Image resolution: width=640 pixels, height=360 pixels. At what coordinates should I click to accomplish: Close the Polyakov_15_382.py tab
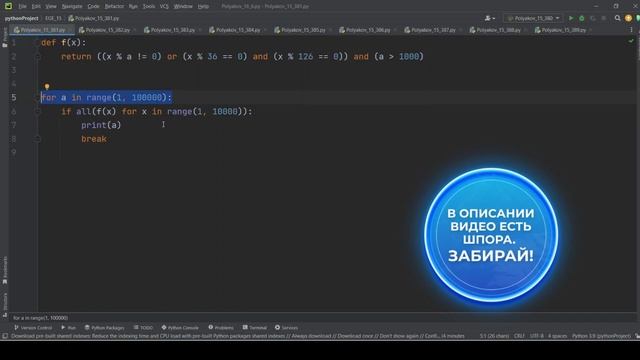coord(135,30)
